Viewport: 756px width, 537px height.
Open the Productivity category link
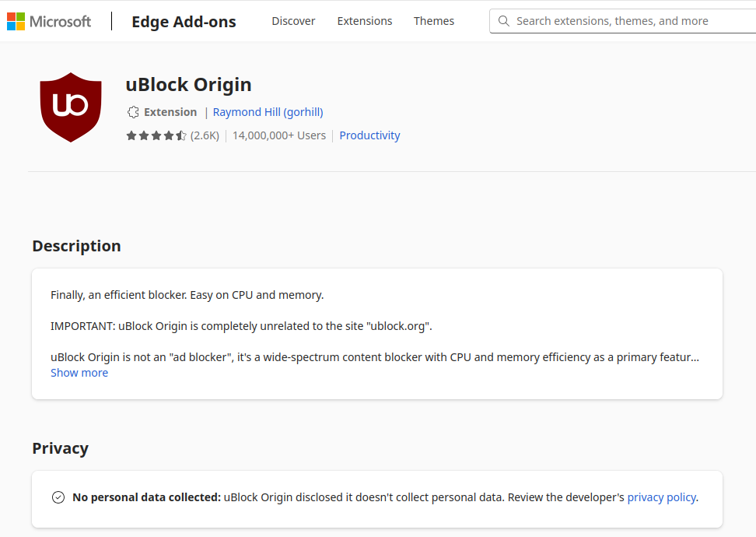pos(369,135)
